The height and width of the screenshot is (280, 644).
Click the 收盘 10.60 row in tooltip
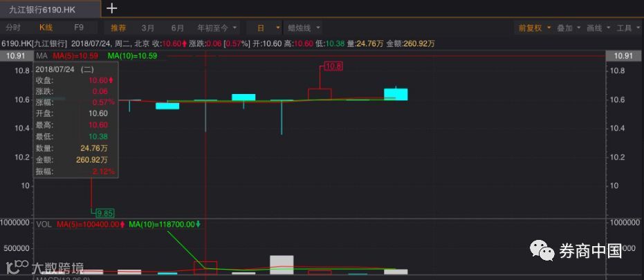click(x=75, y=80)
